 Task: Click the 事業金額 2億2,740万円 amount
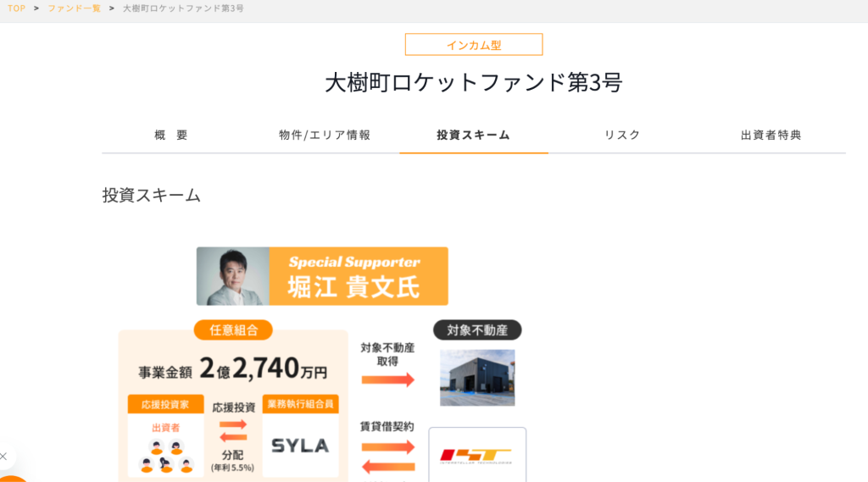233,368
